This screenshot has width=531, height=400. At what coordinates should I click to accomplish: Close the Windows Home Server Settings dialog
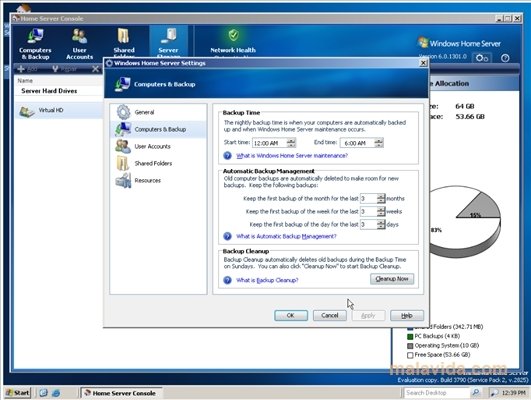pos(423,63)
